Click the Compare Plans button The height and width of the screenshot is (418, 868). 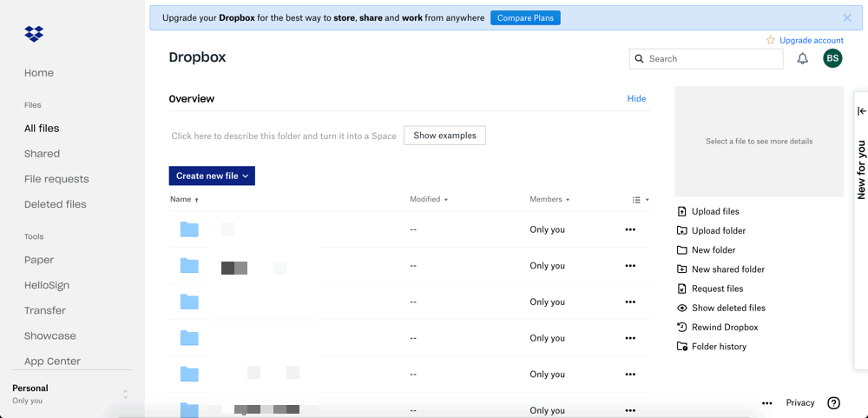525,17
